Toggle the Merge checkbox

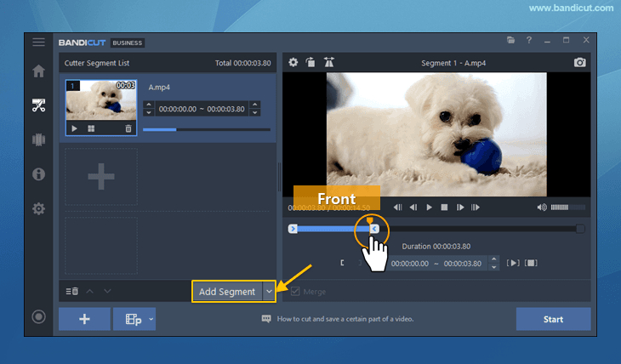pyautogui.click(x=295, y=292)
